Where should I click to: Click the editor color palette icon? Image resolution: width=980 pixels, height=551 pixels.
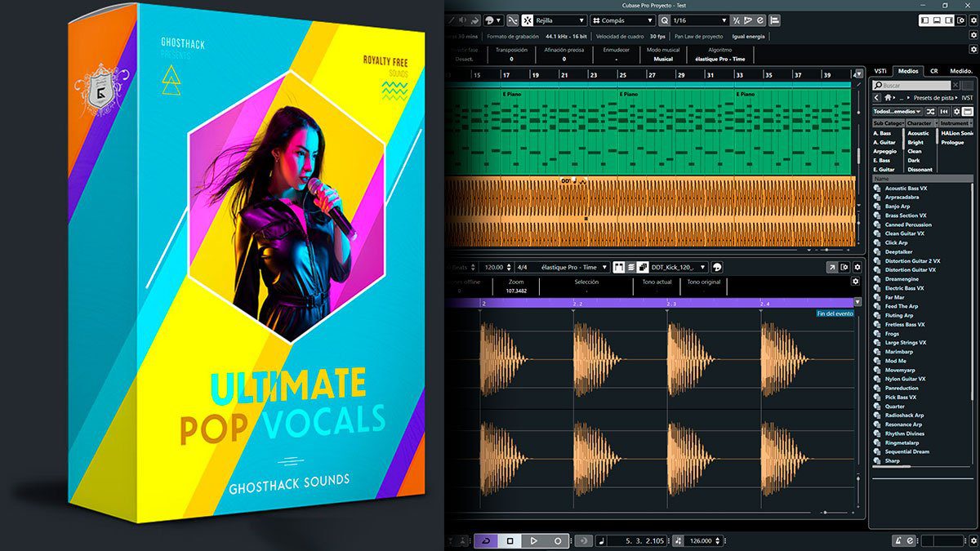point(717,267)
